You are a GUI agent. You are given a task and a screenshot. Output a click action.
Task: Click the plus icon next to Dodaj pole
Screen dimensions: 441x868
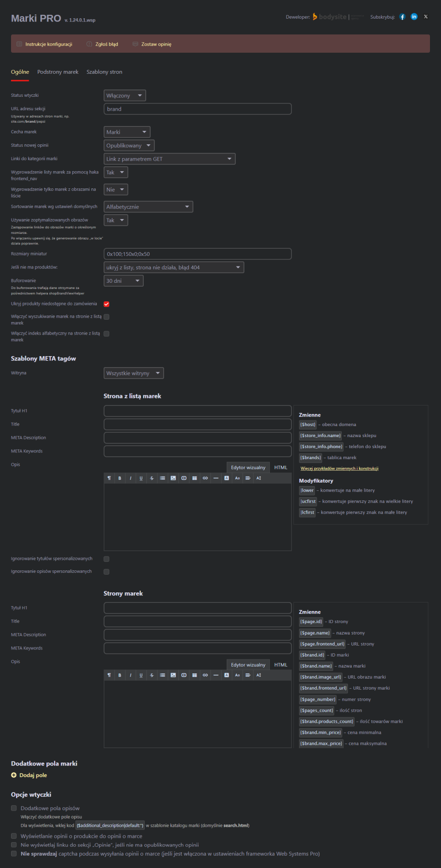(14, 775)
